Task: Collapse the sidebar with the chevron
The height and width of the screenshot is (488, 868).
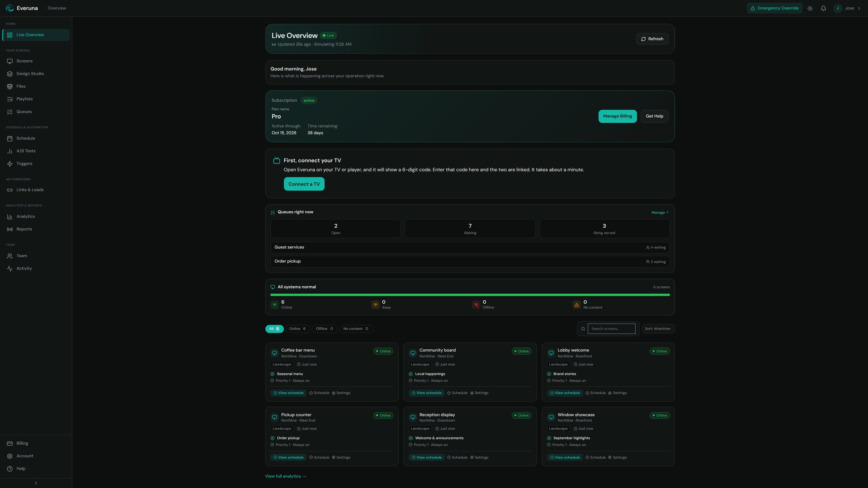Action: click(x=36, y=483)
